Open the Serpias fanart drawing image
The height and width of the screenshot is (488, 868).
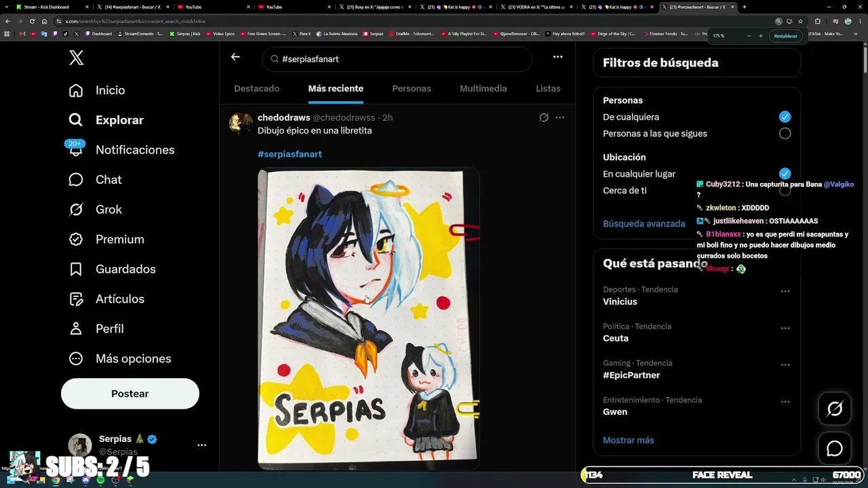(368, 319)
